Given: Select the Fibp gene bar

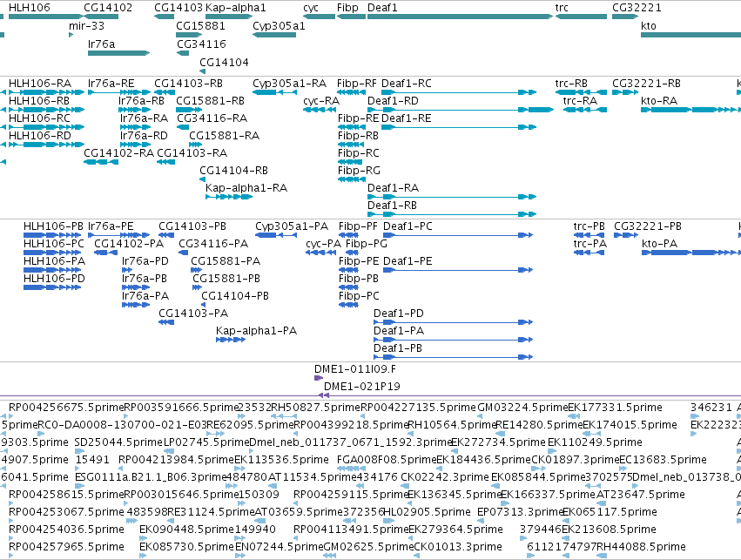Looking at the screenshot, I should [351, 17].
